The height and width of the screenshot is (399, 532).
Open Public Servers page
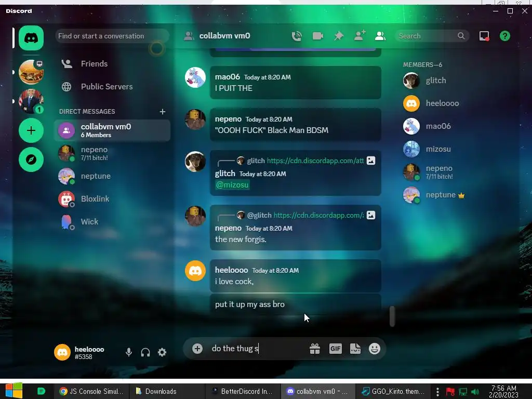pos(112,87)
